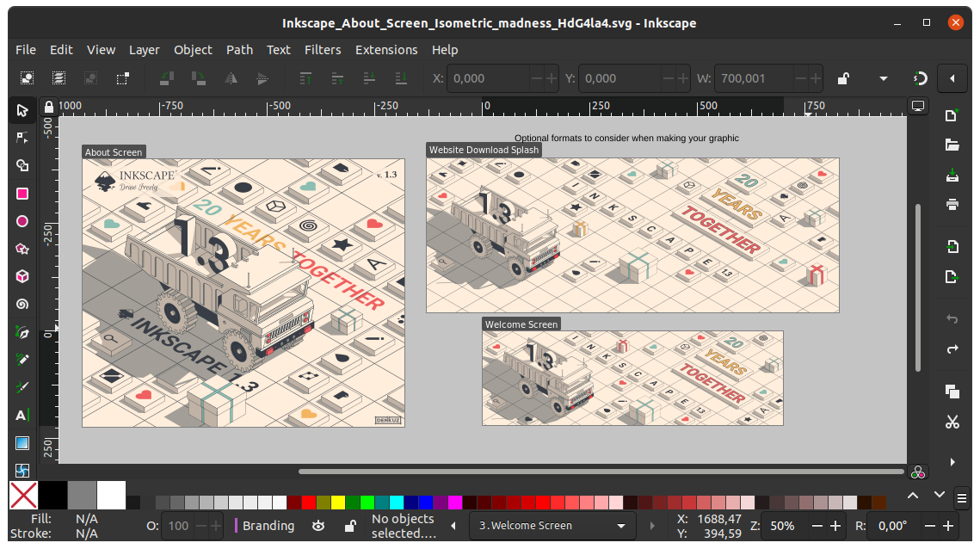This screenshot has width=980, height=549.
Task: Print the document
Action: click(952, 205)
